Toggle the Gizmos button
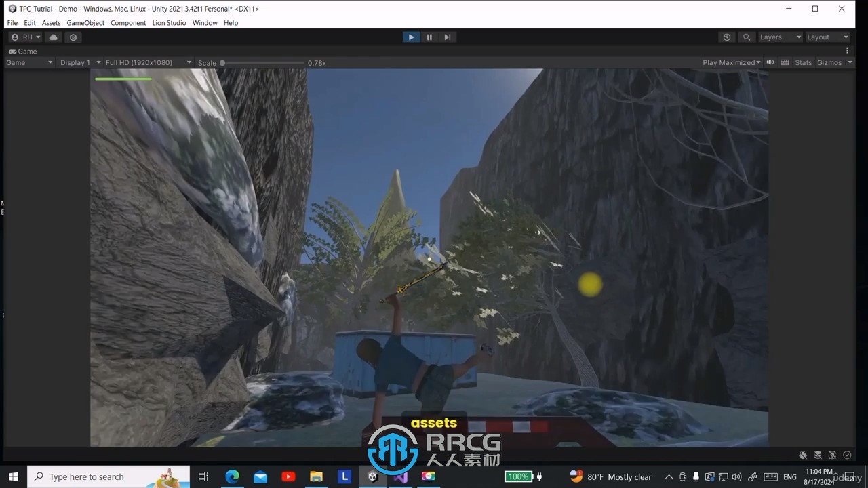This screenshot has height=488, width=868. (829, 62)
